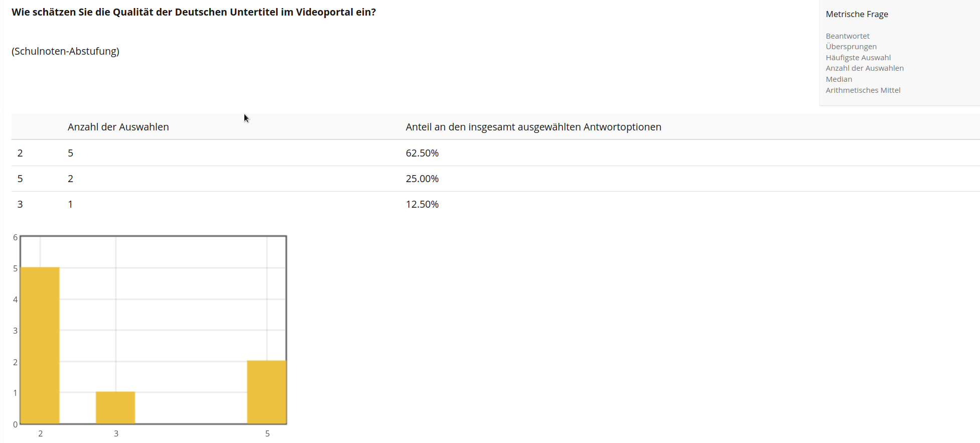
Task: Click the "Anteil an den insgesamt ausgewählten Antwortoptionen" header
Action: coord(533,127)
